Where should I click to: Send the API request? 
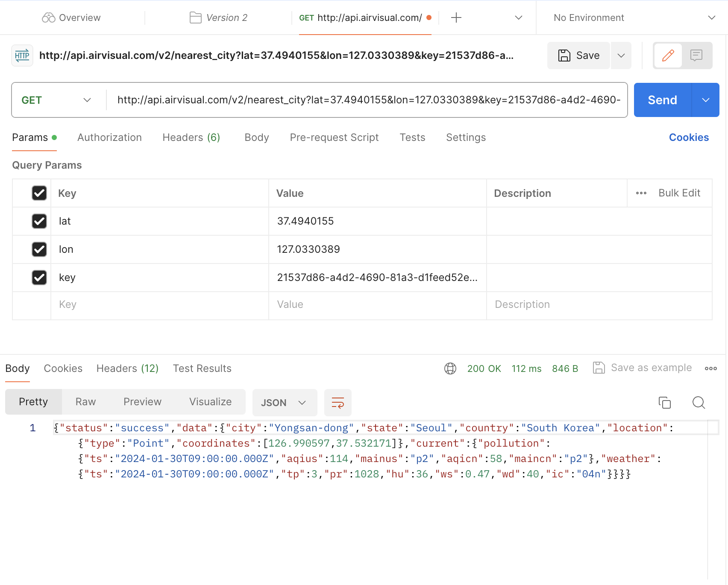663,100
